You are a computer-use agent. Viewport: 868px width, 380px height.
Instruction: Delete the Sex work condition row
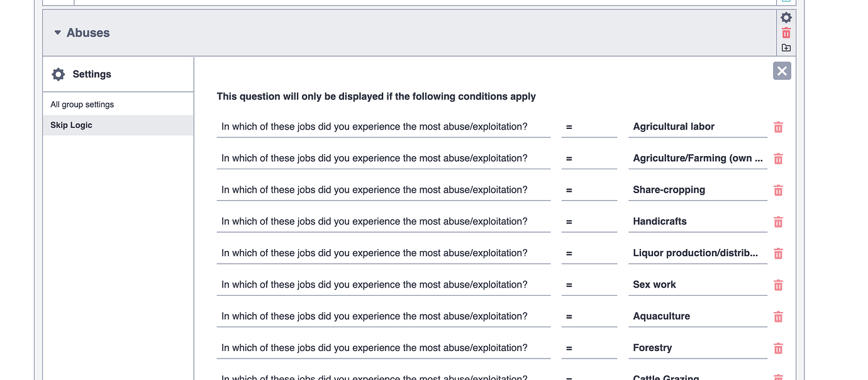coord(778,284)
